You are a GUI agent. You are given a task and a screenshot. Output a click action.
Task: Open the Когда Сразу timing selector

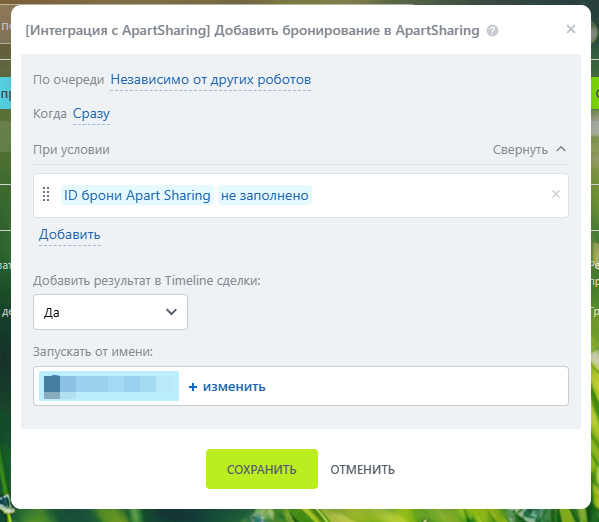(91, 113)
